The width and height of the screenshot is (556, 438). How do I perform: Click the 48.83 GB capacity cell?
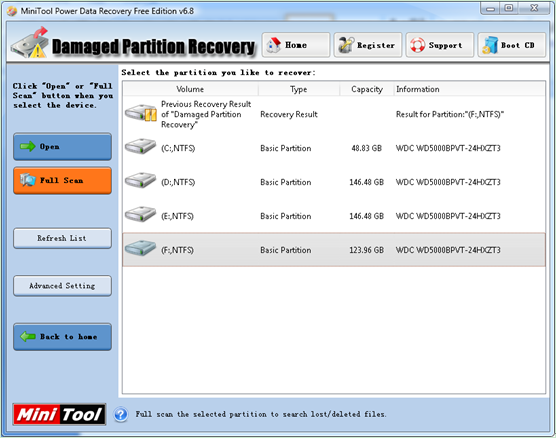click(x=367, y=148)
